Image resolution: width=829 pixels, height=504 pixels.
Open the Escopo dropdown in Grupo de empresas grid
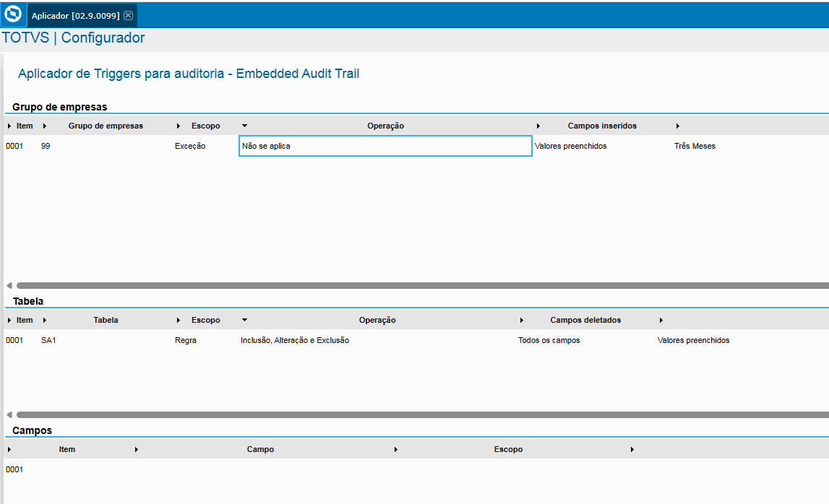[x=244, y=125]
